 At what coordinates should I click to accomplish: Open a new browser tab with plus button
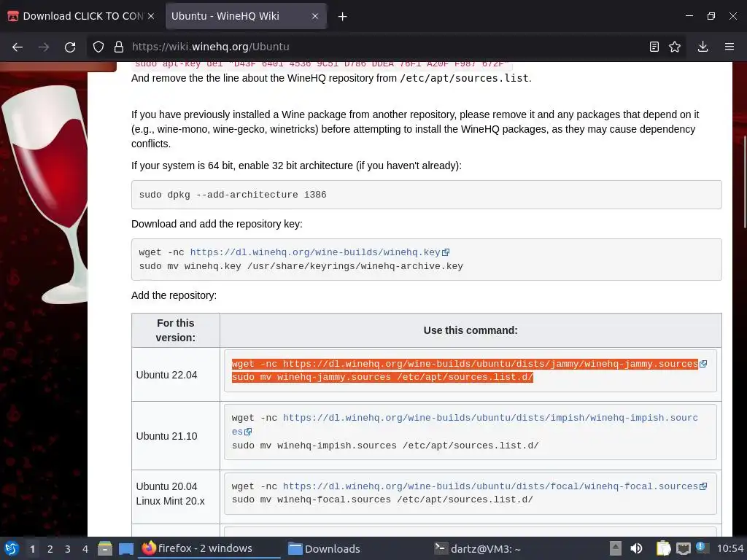click(x=342, y=17)
